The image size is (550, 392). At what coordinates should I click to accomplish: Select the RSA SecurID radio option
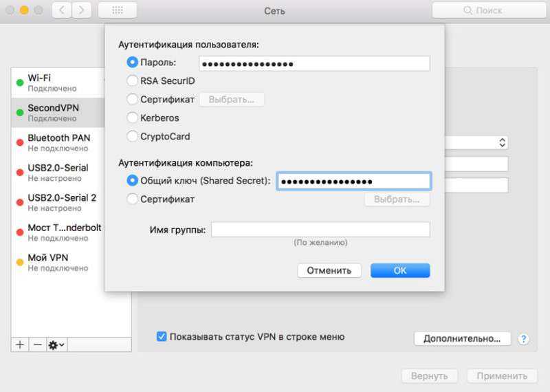[x=132, y=80]
